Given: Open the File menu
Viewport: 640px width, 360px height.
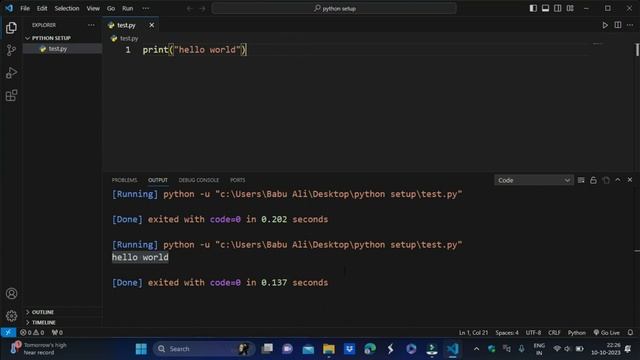Looking at the screenshot, I should tap(25, 8).
